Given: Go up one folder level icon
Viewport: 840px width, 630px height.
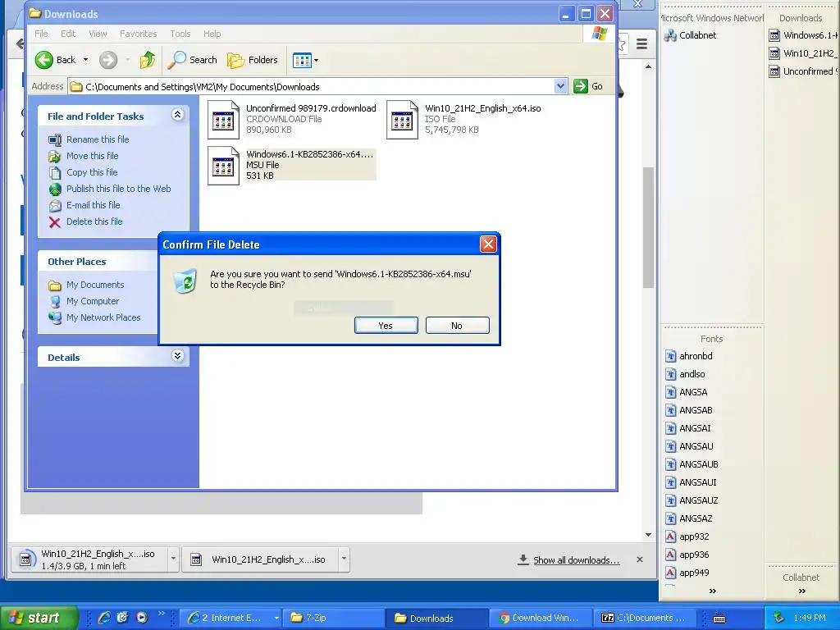Looking at the screenshot, I should click(x=148, y=60).
